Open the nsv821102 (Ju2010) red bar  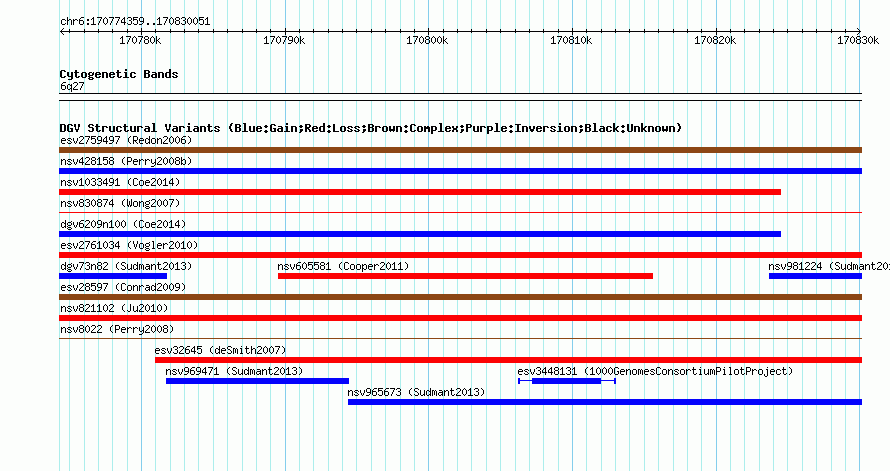coord(460,318)
